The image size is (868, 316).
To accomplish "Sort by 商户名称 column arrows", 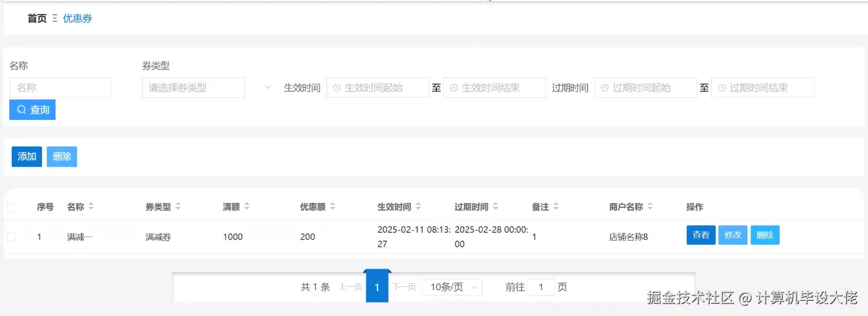I will point(650,207).
